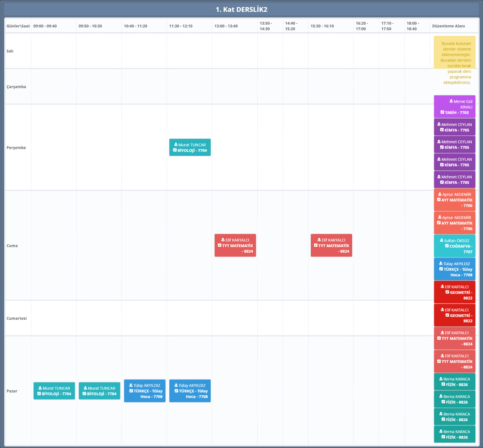
Task: Select the first Aynur AKDEMİR AYT MATEMATİK card
Action: (x=454, y=200)
